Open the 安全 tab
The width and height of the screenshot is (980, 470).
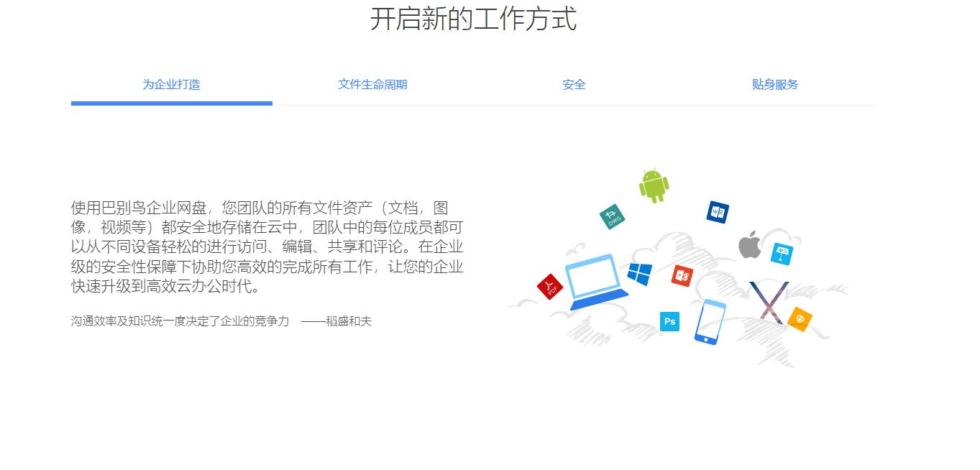point(574,84)
